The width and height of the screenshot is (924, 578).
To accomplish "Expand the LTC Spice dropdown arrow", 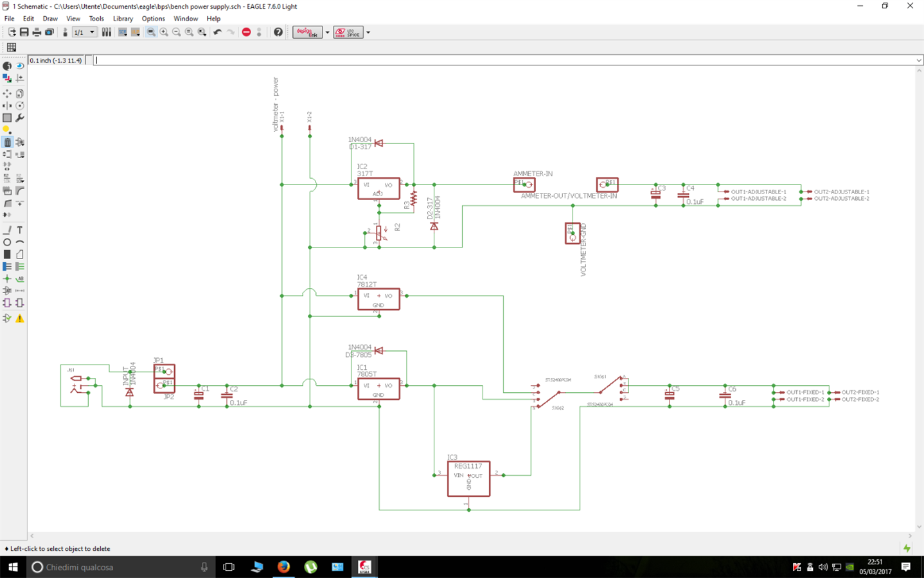I will tap(368, 32).
